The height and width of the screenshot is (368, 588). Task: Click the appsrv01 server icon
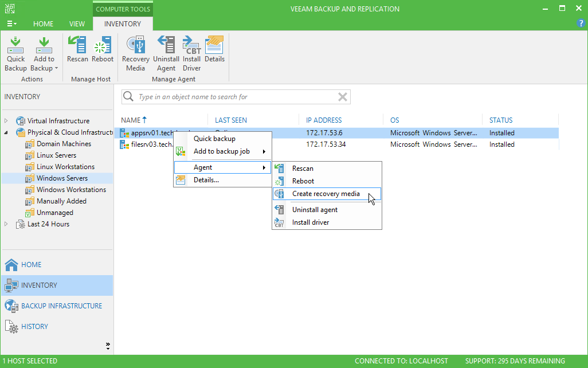tap(124, 133)
